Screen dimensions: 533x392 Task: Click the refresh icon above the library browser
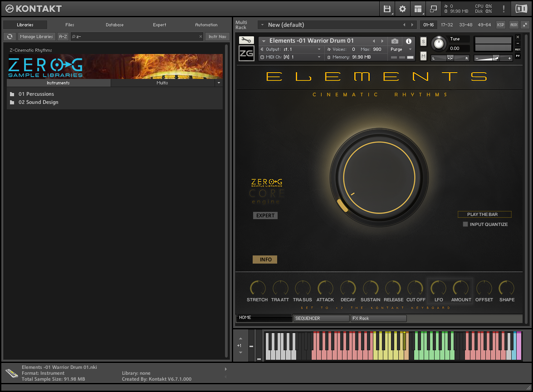click(10, 37)
